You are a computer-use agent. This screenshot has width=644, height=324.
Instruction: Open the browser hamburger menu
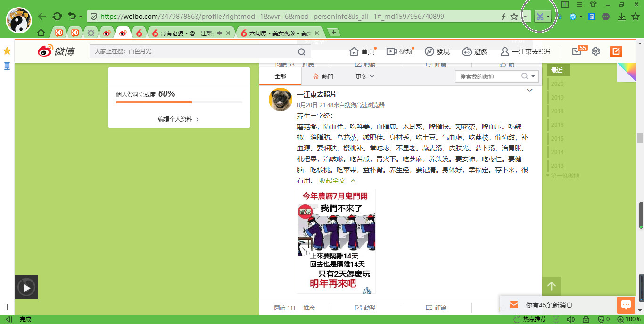[x=579, y=4]
